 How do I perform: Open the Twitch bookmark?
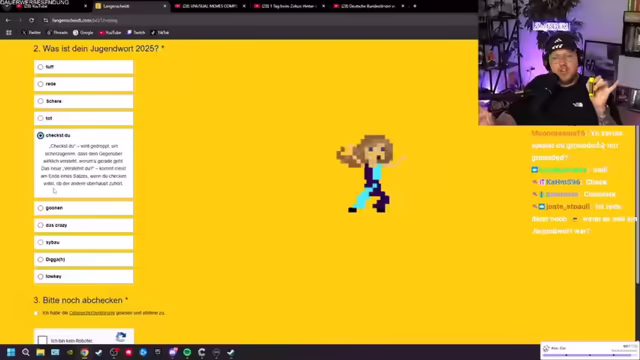point(136,33)
